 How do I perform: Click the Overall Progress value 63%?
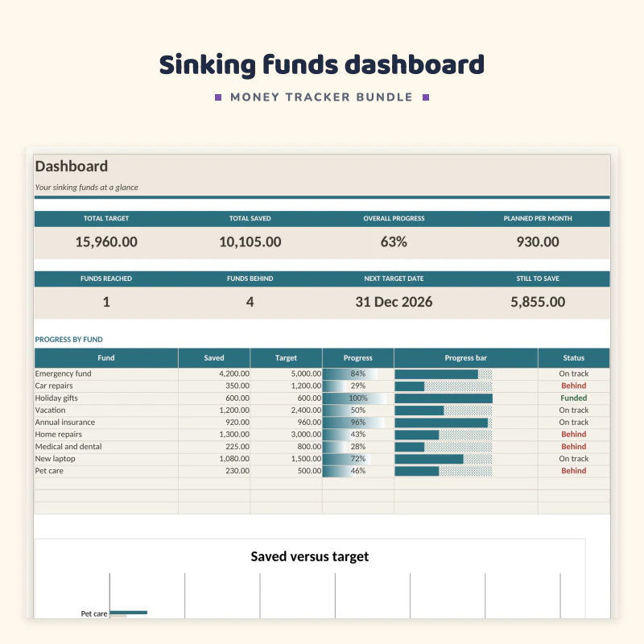tap(394, 242)
